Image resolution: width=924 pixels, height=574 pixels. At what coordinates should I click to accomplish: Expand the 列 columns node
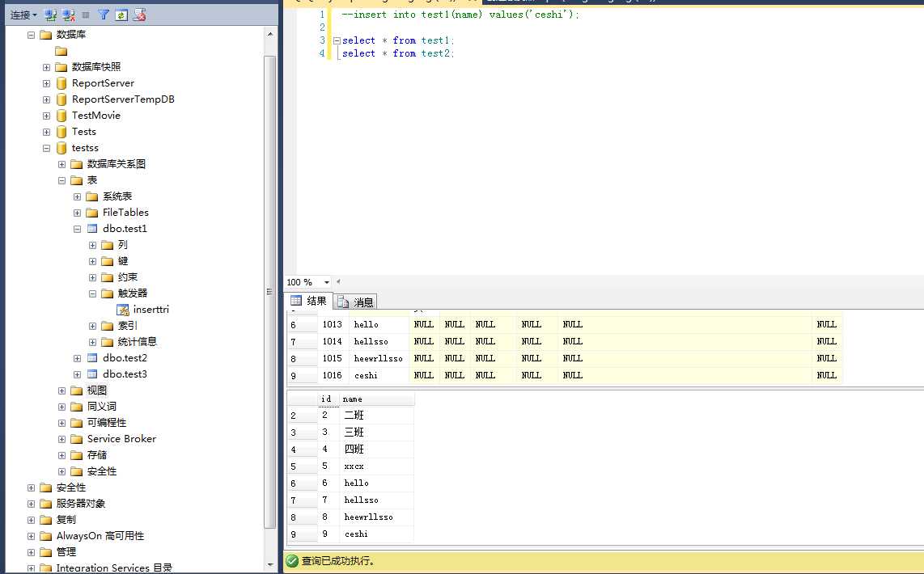[x=92, y=245]
